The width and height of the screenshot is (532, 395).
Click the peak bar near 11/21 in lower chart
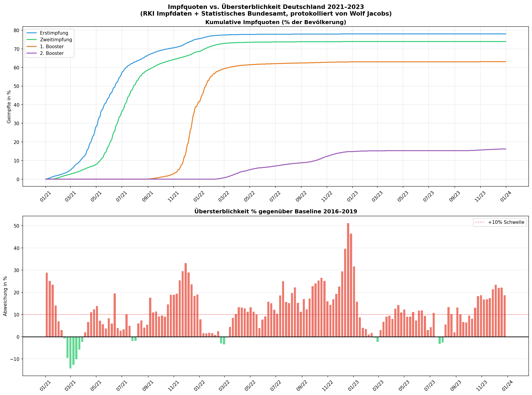tap(185, 300)
